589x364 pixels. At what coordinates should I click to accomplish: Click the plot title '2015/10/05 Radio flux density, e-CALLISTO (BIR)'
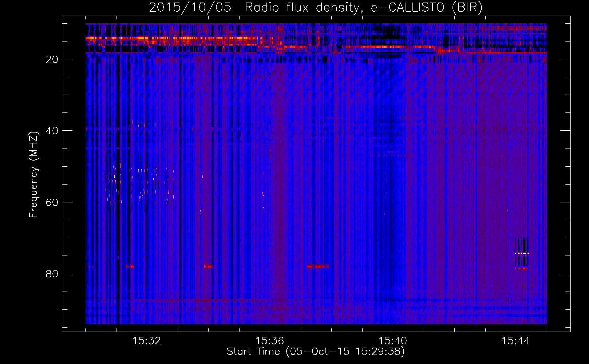pyautogui.click(x=316, y=7)
